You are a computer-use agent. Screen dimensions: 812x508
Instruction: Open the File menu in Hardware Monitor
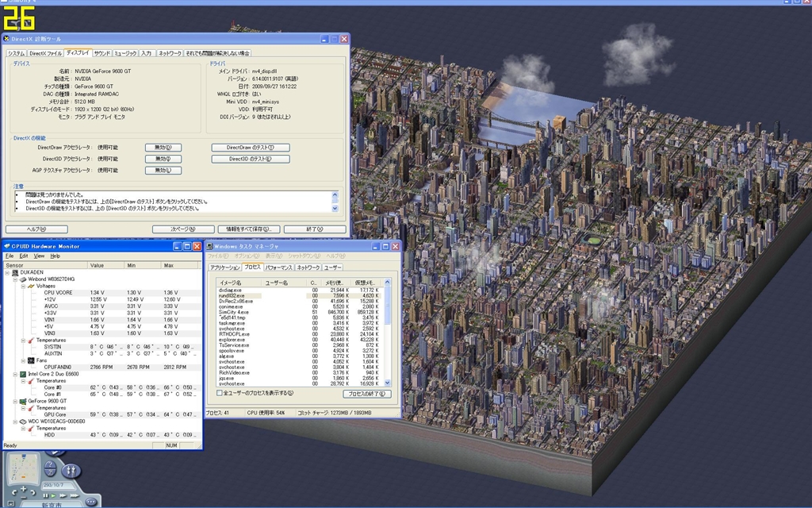tap(10, 256)
